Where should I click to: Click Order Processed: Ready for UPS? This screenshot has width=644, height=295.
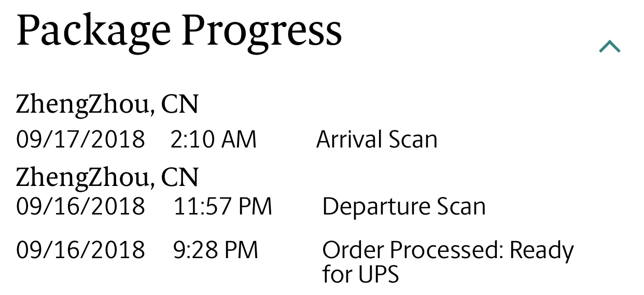pos(448,262)
